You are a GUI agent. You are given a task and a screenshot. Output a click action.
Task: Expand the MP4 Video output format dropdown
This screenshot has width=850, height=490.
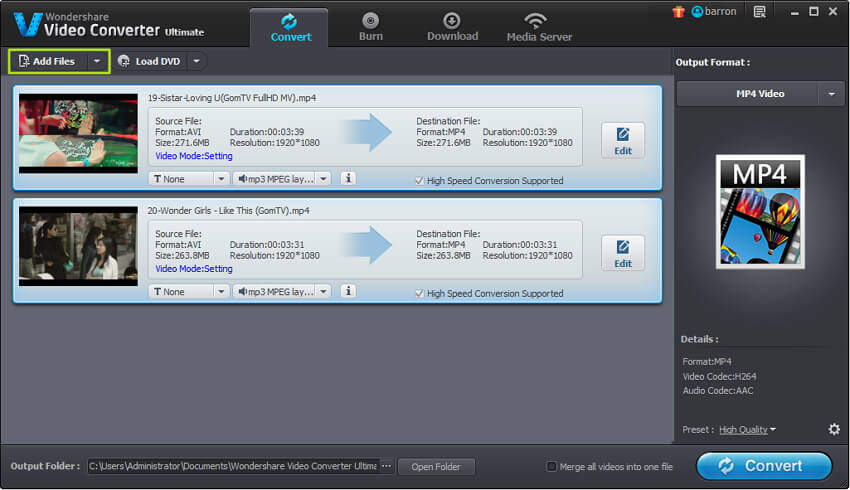[x=830, y=94]
